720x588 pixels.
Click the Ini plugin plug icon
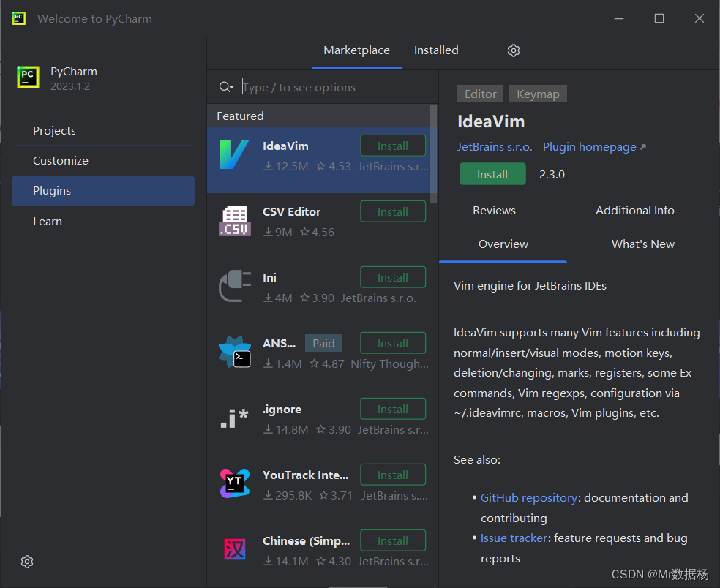[235, 286]
